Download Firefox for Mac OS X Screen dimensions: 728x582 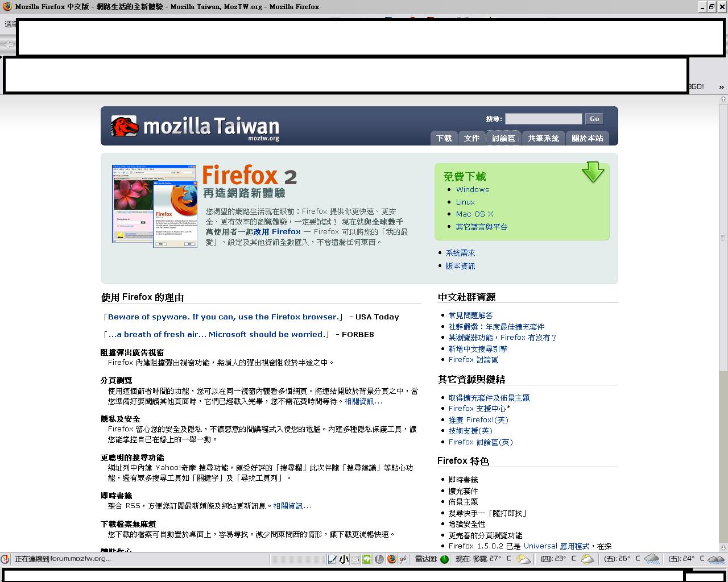pyautogui.click(x=474, y=214)
